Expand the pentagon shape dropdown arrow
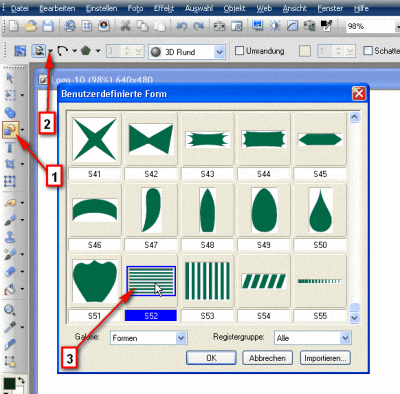The height and width of the screenshot is (394, 400). [98, 51]
